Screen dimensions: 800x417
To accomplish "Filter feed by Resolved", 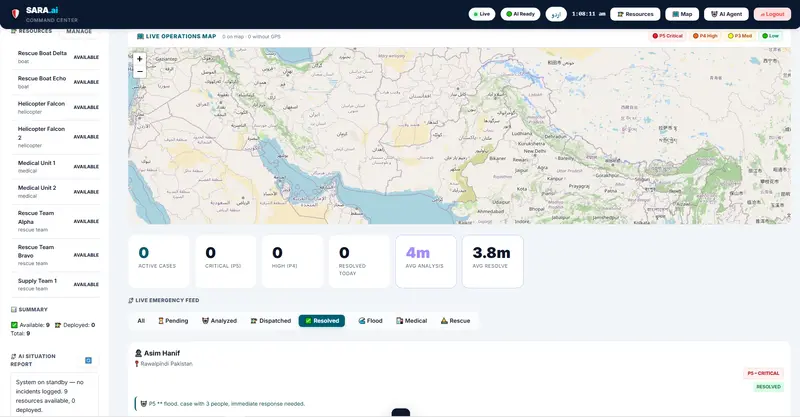I will coord(322,321).
